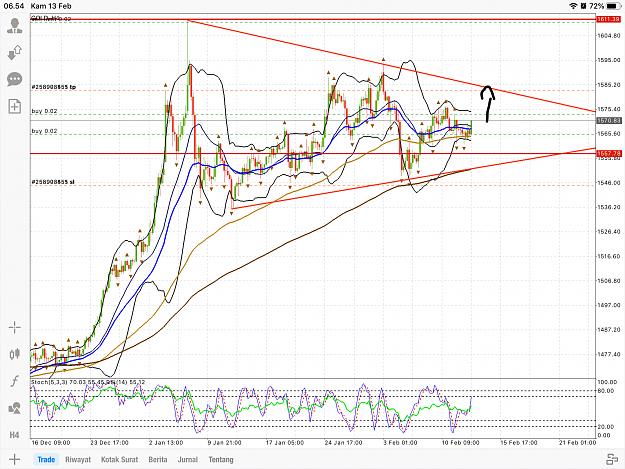Open indicators list f icon

[x=14, y=381]
